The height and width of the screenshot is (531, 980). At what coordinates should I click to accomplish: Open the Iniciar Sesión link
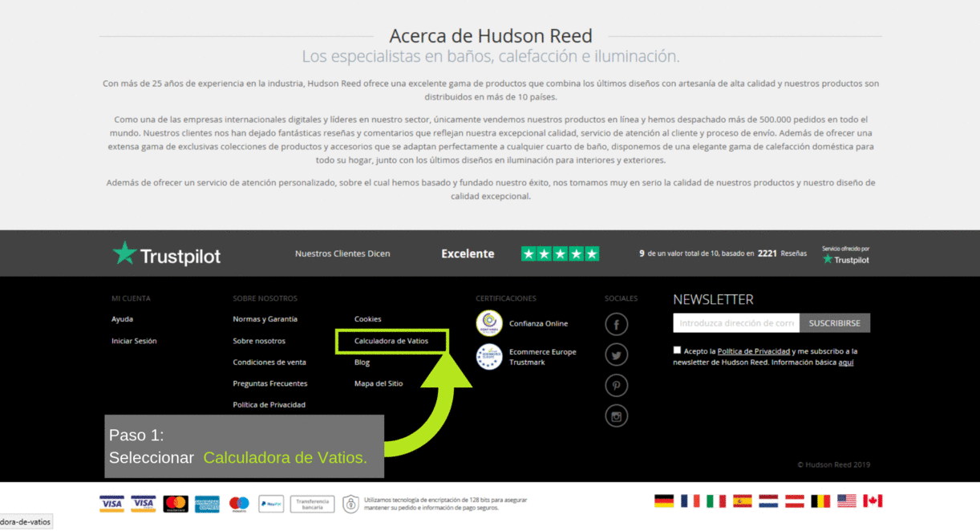[x=134, y=341]
